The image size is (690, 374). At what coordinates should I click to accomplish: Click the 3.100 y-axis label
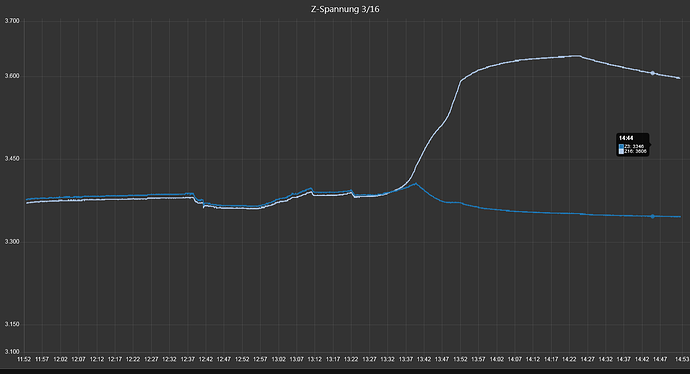coord(12,352)
